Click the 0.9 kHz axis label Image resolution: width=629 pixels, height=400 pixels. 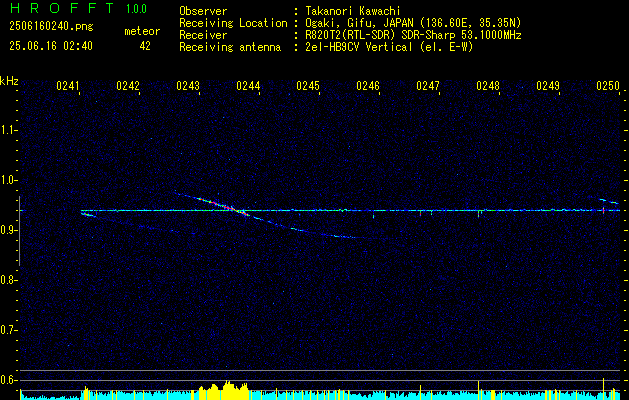[8, 230]
